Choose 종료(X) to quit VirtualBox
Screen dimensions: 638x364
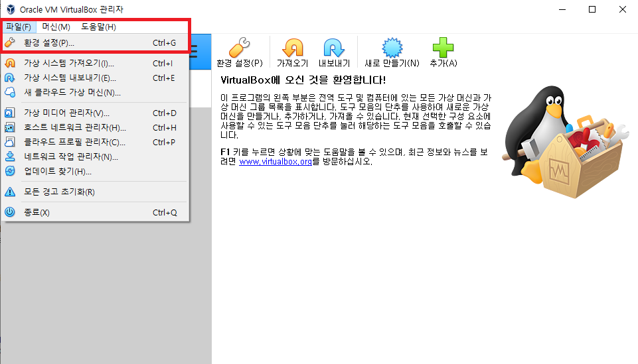(x=95, y=212)
